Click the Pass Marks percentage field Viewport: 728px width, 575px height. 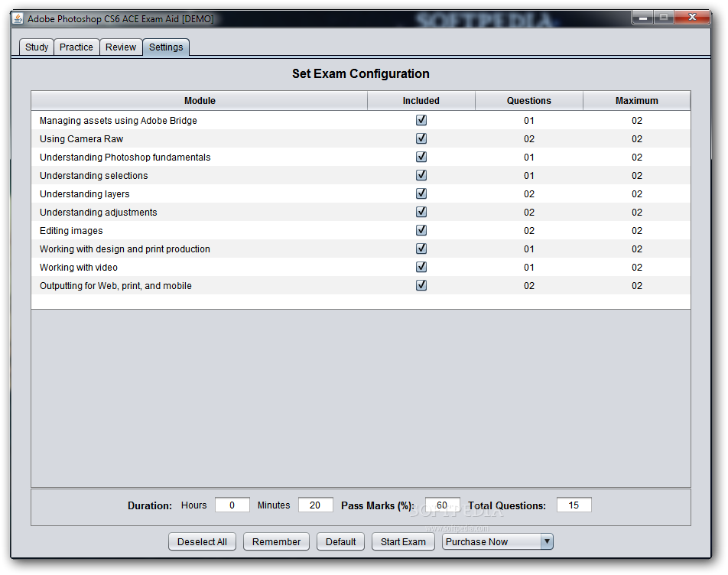pos(443,505)
